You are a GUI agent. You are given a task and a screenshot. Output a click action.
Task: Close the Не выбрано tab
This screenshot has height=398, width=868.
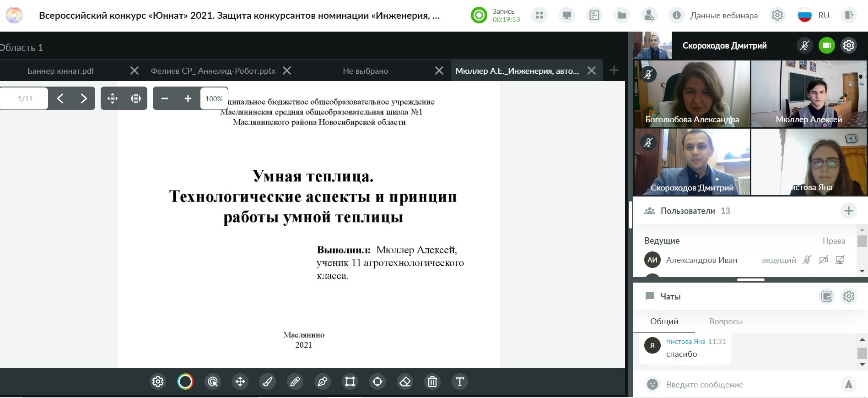pyautogui.click(x=439, y=71)
